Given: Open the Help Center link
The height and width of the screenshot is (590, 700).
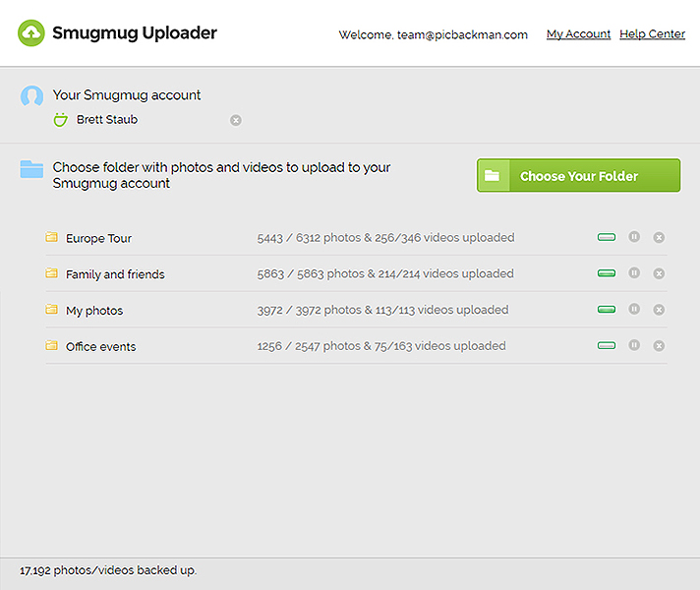Looking at the screenshot, I should point(652,34).
